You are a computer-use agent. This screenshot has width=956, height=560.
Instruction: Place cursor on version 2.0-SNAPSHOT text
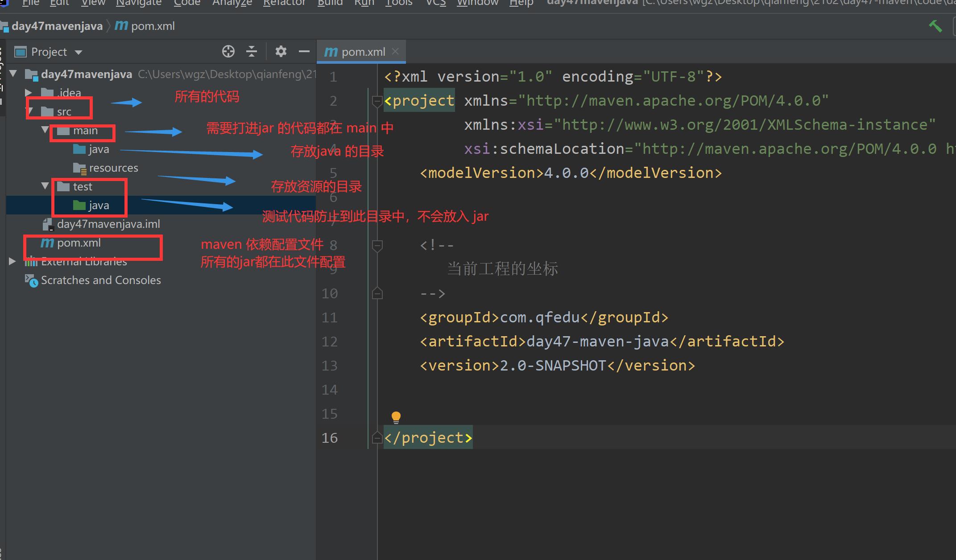(553, 366)
